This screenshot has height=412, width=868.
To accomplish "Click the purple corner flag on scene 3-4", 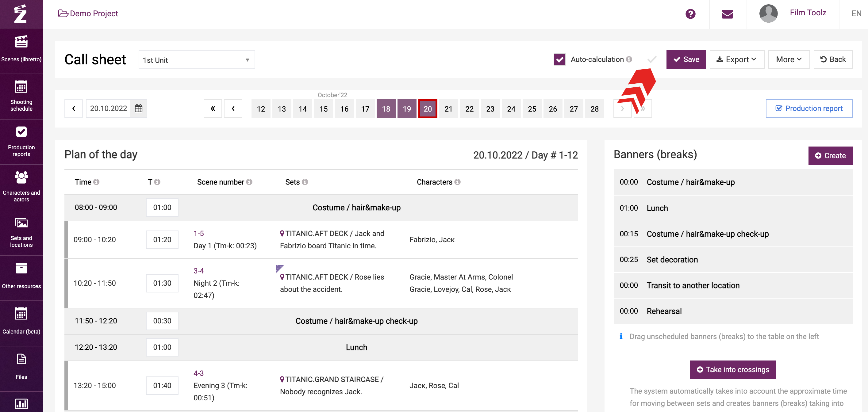I will (x=279, y=269).
